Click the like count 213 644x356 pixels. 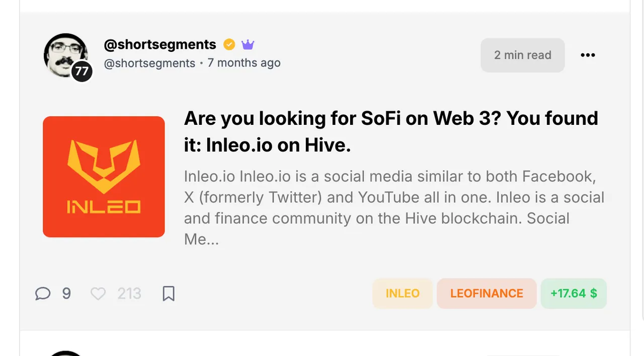[129, 294]
